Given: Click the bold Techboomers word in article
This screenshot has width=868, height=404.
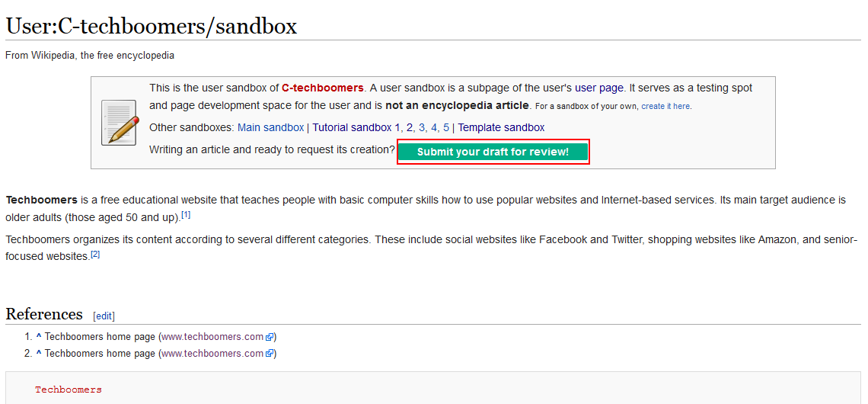Looking at the screenshot, I should pos(42,200).
